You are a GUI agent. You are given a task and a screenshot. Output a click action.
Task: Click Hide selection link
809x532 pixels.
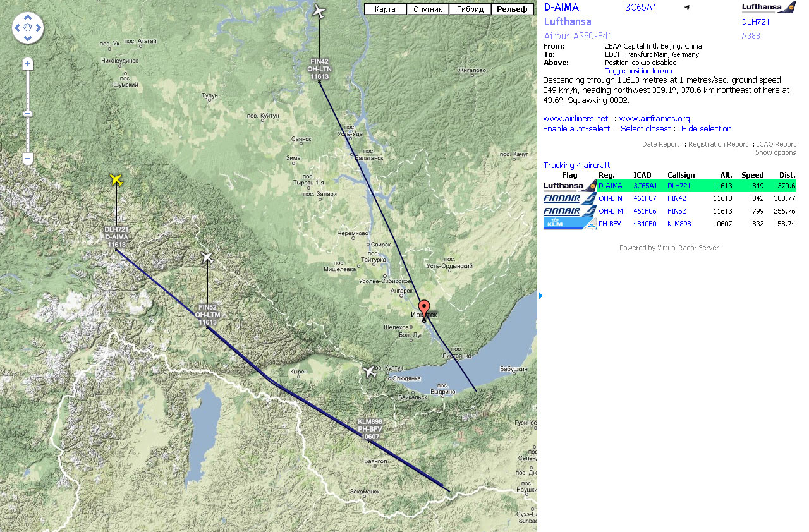pos(706,128)
